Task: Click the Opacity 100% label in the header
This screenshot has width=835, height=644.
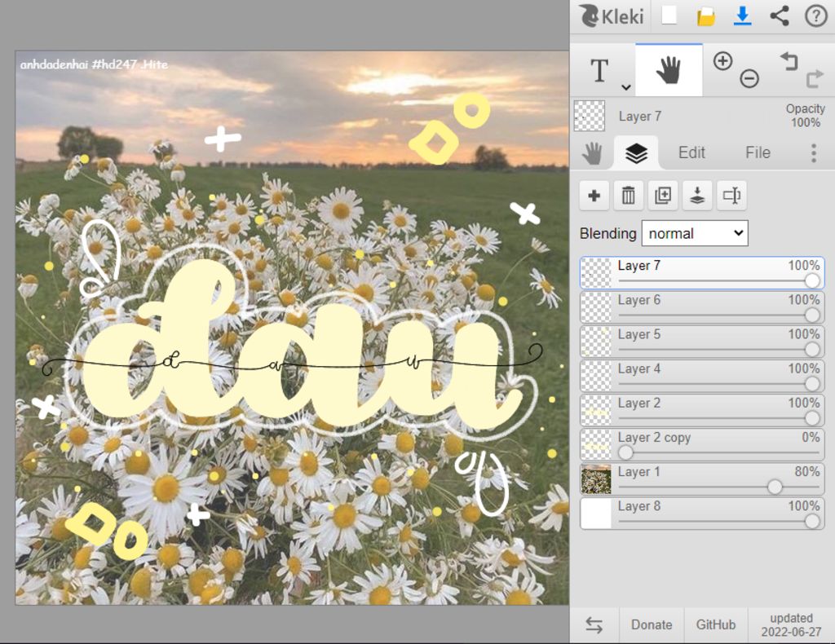Action: pos(805,116)
